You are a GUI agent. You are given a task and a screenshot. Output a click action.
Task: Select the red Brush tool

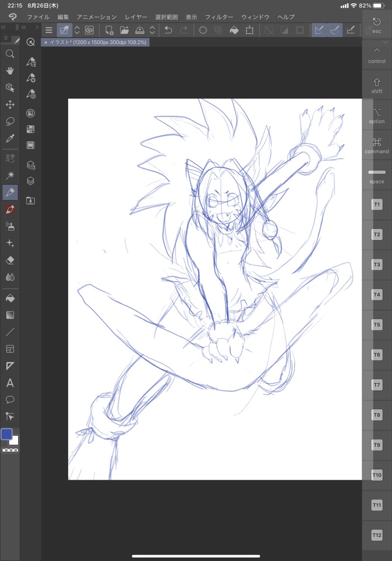point(10,209)
